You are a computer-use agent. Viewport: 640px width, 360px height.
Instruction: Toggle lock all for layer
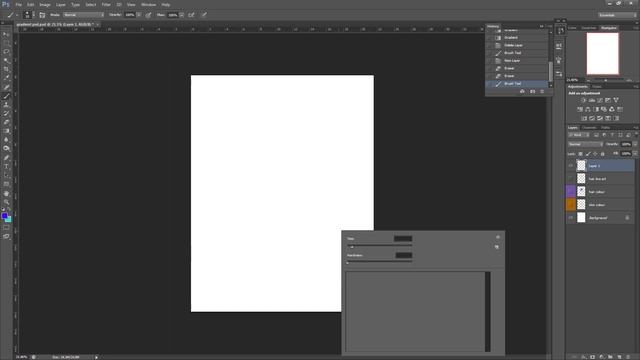click(602, 154)
